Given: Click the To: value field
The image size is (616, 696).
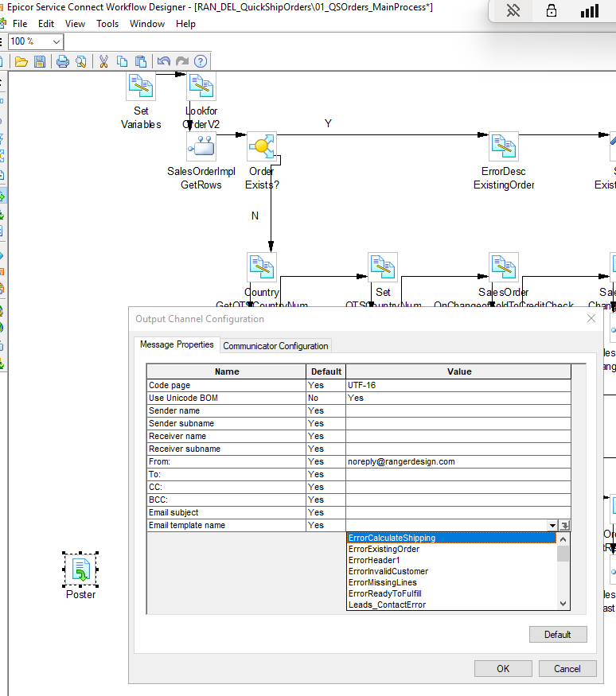Looking at the screenshot, I should tap(458, 475).
